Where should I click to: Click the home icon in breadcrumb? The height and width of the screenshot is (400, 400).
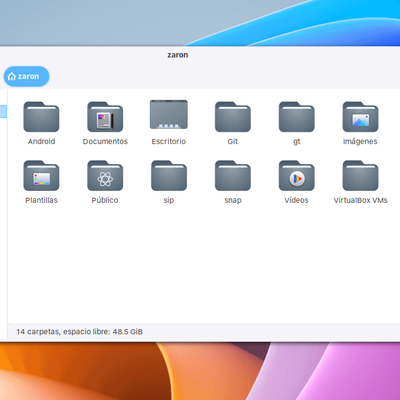point(12,77)
